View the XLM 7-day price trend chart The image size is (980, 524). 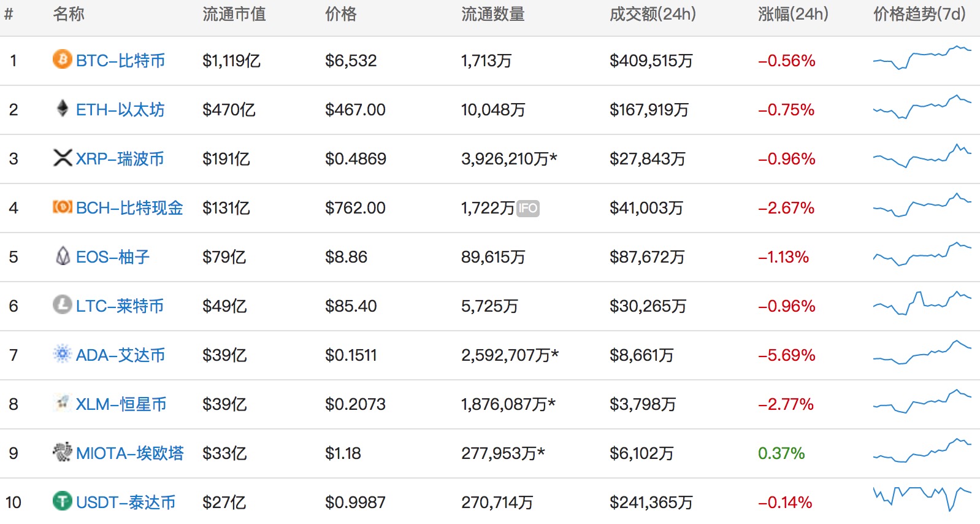(922, 401)
